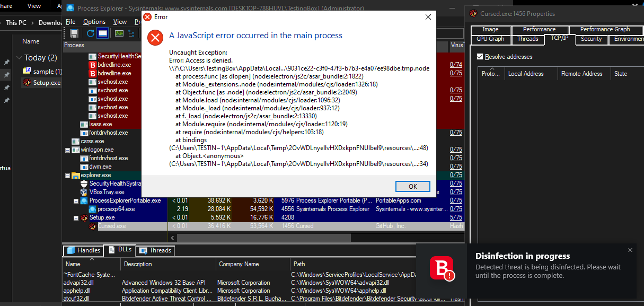Toggle the Show Lower Pane toolbar icon

point(103,33)
